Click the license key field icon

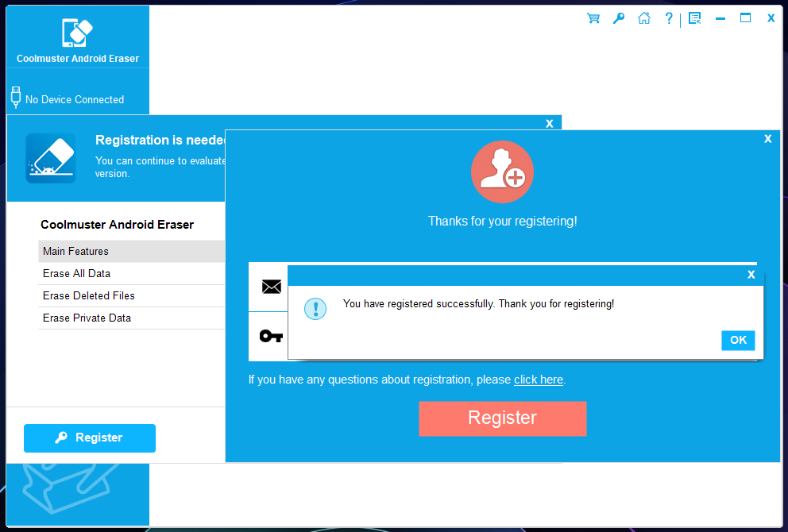pyautogui.click(x=271, y=336)
